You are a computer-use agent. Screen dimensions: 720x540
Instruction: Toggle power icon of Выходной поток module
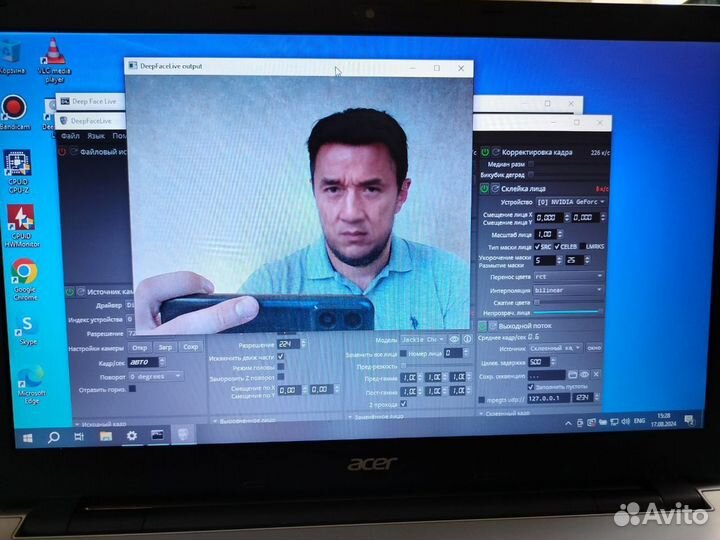[483, 326]
